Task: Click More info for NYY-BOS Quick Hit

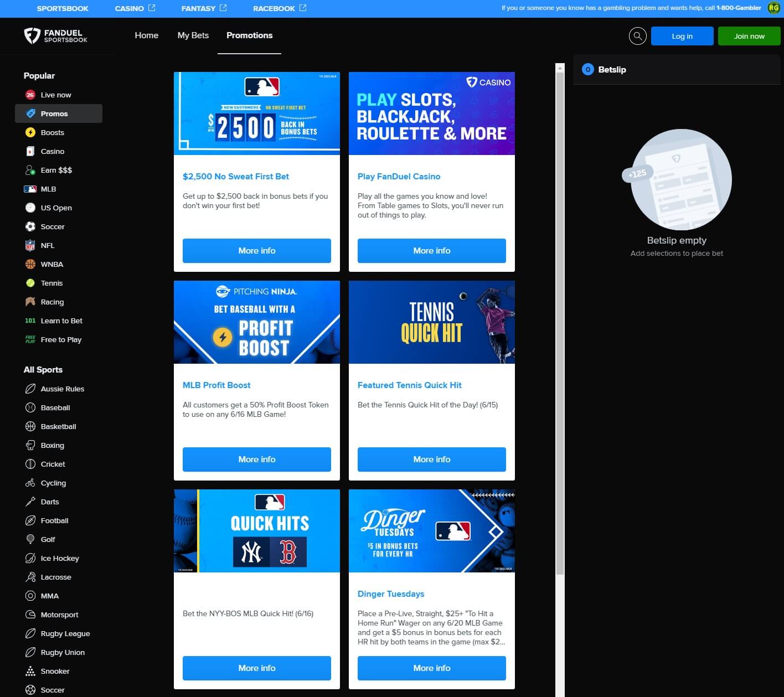Action: 257,668
